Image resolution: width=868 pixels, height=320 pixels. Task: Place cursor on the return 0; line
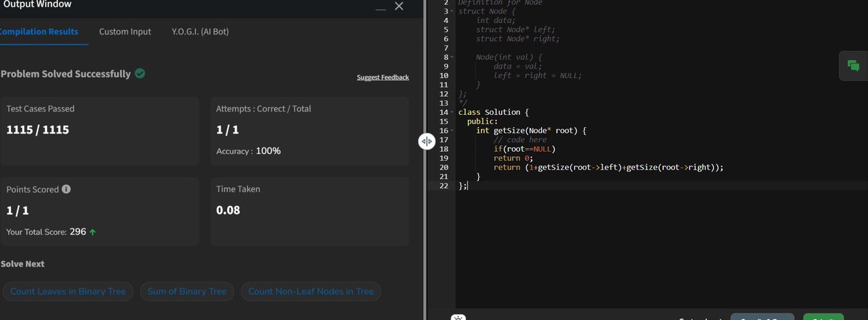(513, 158)
